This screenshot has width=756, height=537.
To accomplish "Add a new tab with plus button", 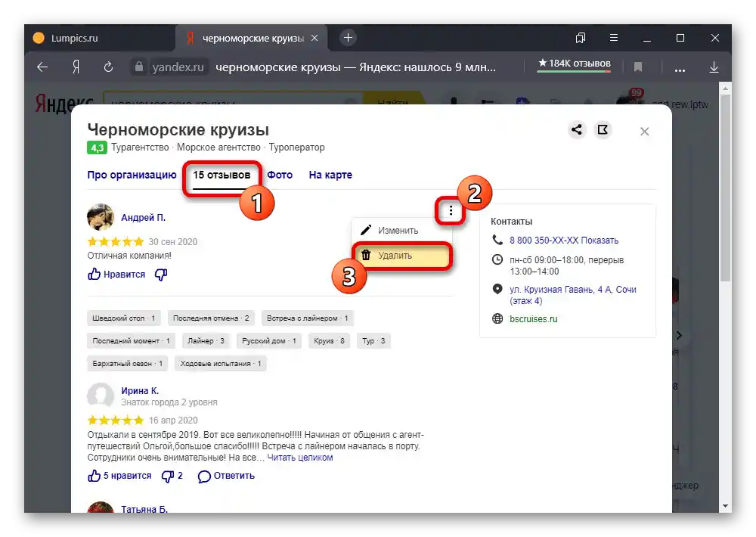I will (x=348, y=38).
